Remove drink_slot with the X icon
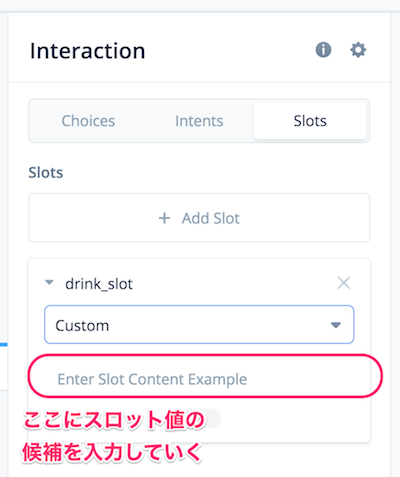 tap(344, 283)
